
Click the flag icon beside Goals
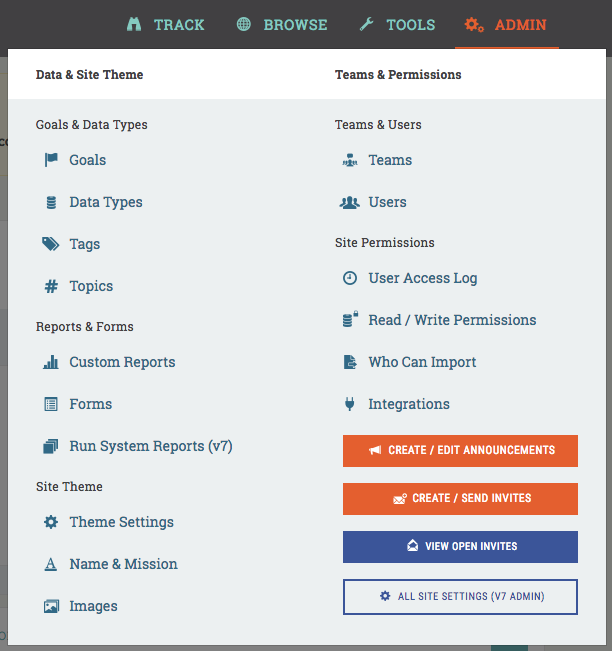tap(51, 160)
